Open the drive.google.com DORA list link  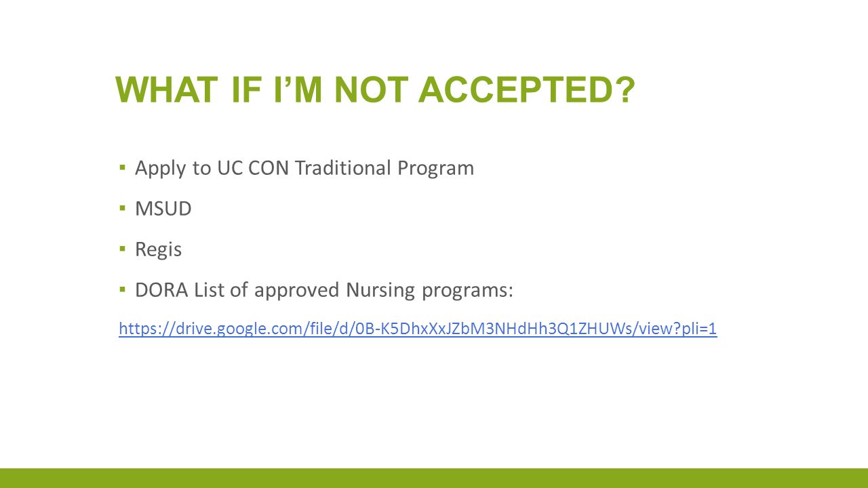point(418,329)
